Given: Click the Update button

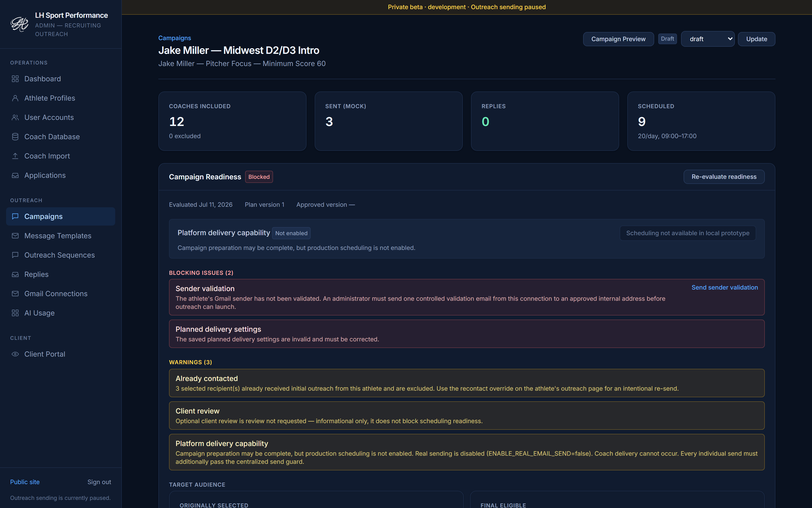Looking at the screenshot, I should pos(756,39).
